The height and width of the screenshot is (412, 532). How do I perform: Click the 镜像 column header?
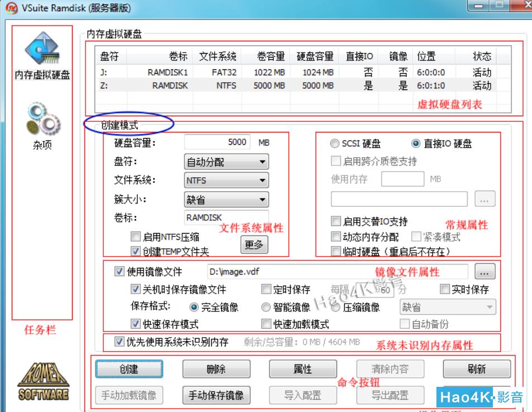click(x=396, y=56)
